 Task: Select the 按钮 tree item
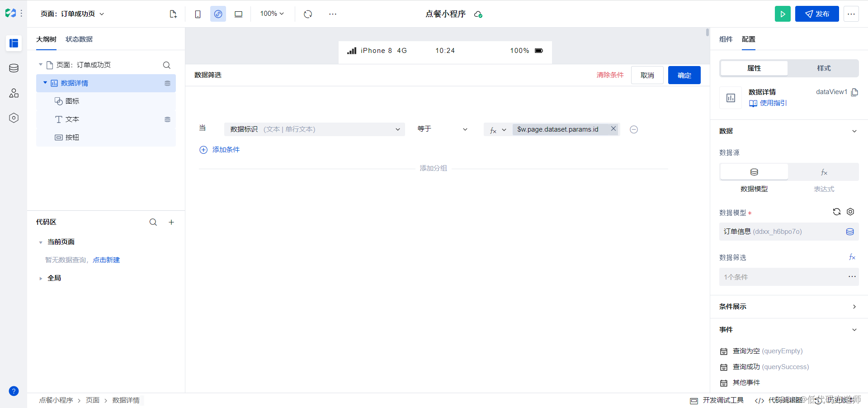pyautogui.click(x=106, y=138)
